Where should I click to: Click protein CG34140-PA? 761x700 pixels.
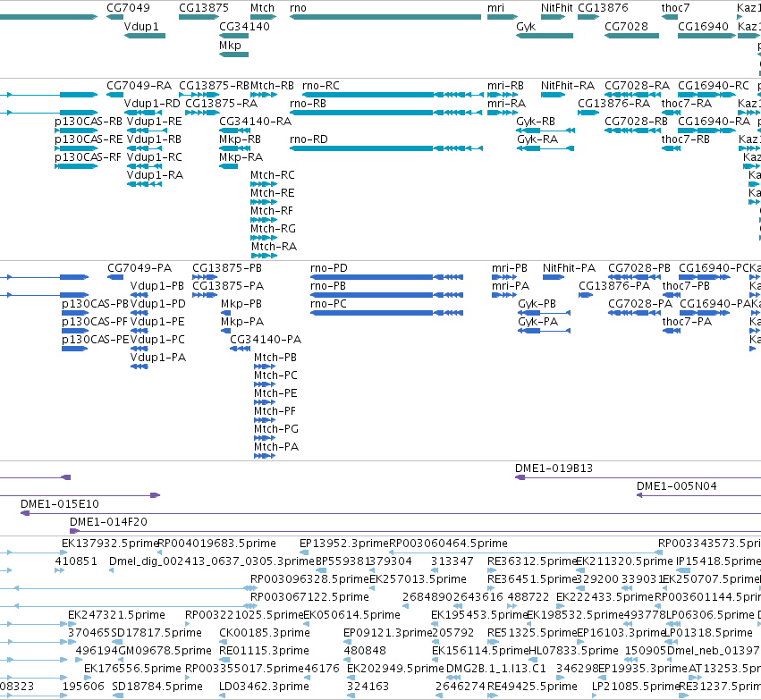pos(266,340)
